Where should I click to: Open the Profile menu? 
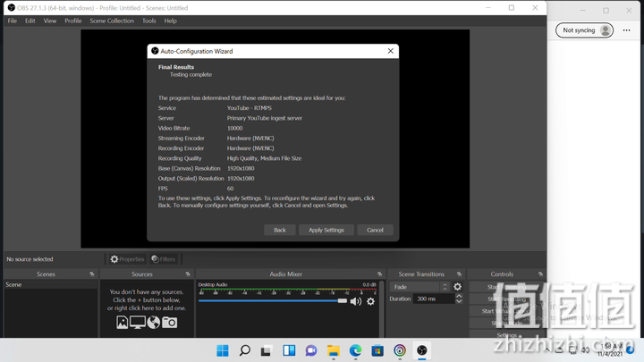72,21
